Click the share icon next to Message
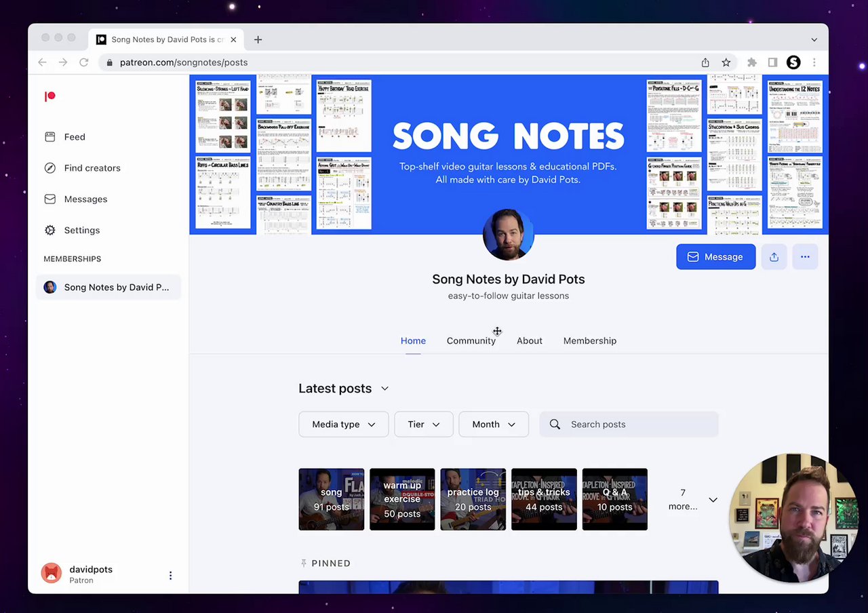868x613 pixels. point(774,257)
